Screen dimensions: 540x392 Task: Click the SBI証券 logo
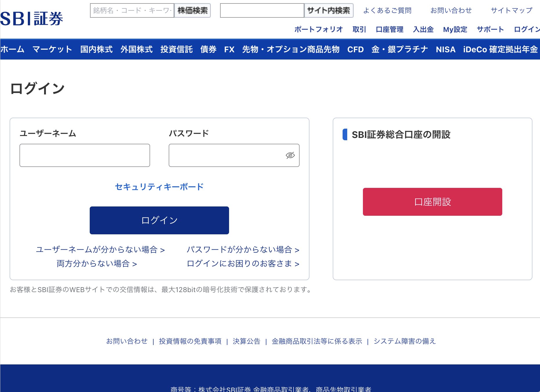coord(31,19)
